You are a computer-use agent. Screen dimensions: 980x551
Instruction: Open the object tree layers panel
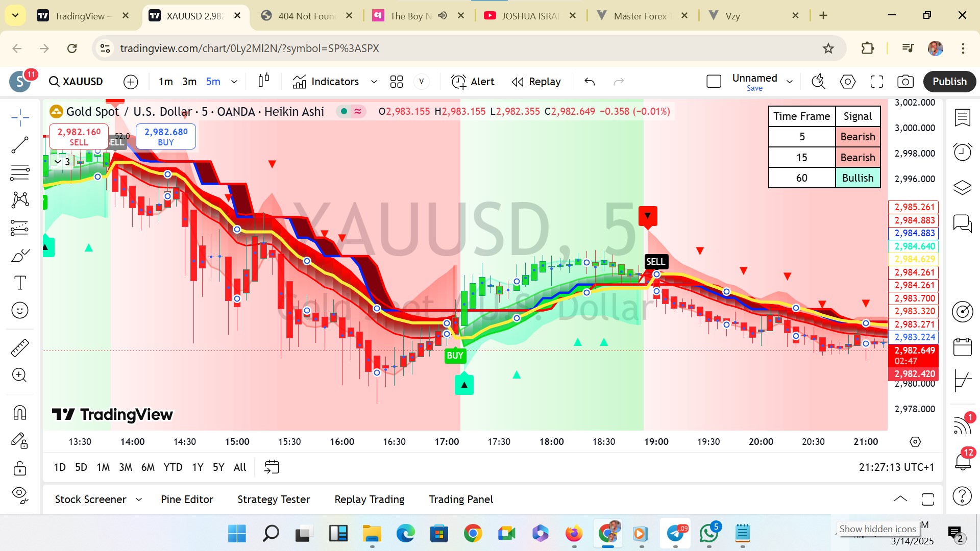coord(962,187)
